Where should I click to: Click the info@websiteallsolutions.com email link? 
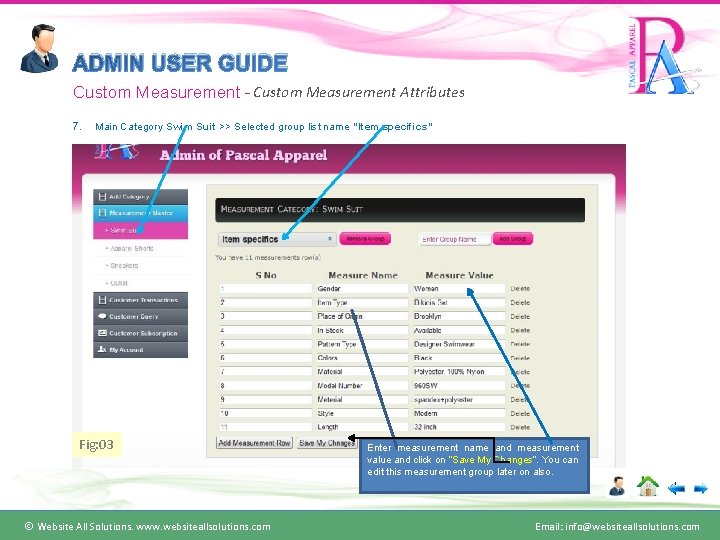coord(632,527)
